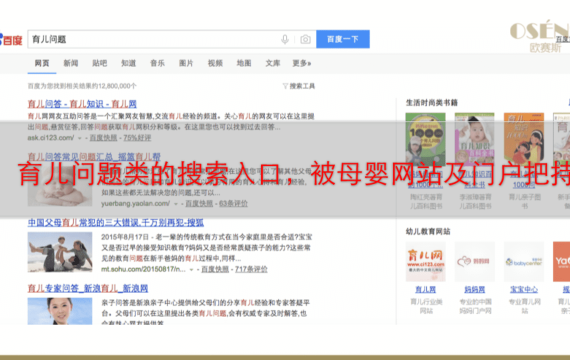Image resolution: width=570 pixels, height=360 pixels.
Task: Click the 百度一下 search button
Action: pos(343,39)
